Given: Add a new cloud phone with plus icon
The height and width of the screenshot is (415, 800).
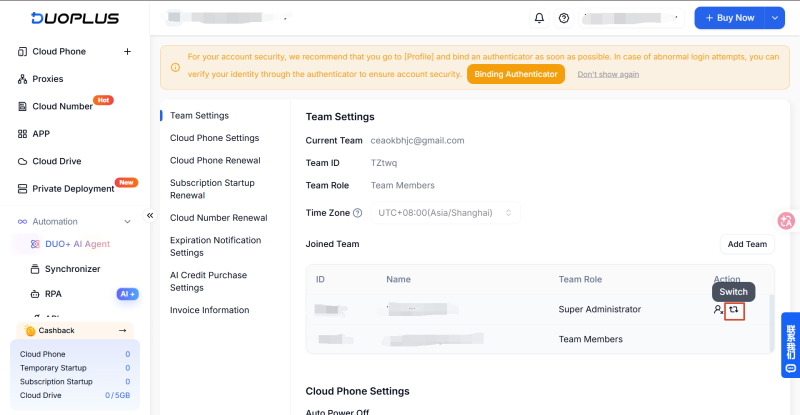Looking at the screenshot, I should point(128,52).
